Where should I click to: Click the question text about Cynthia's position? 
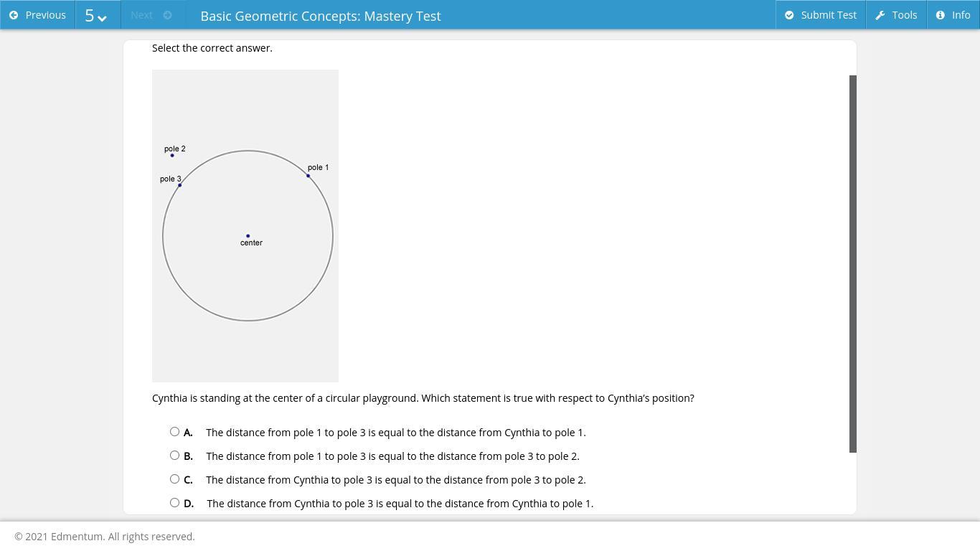(x=423, y=398)
